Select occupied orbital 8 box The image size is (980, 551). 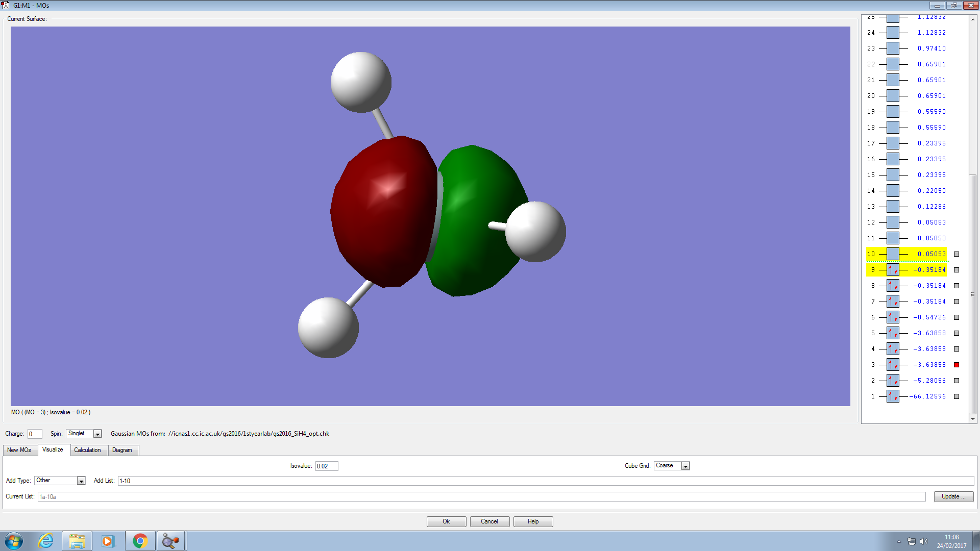click(893, 286)
